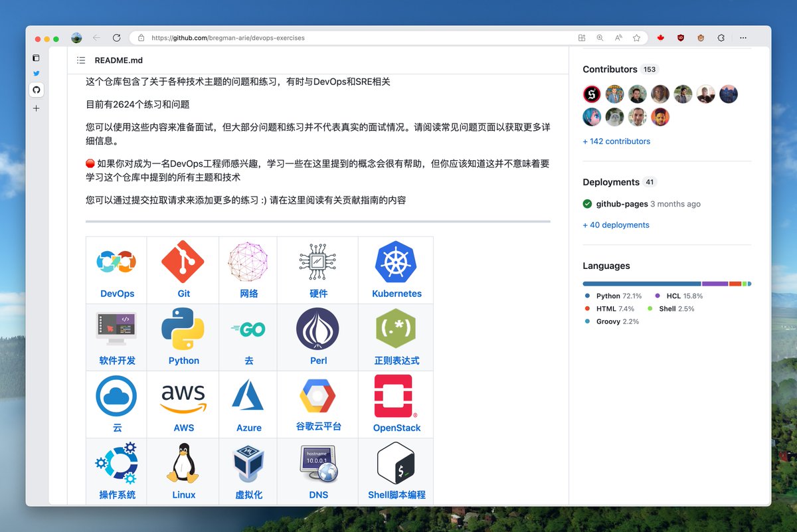797x532 pixels.
Task: Click the blue Python segment of languages bar
Action: (642, 284)
